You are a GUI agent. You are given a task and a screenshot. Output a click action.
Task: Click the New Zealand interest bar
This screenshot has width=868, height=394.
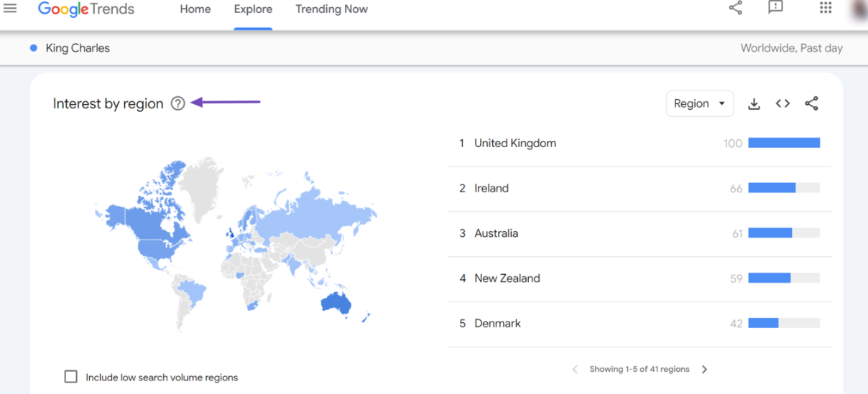click(784, 278)
